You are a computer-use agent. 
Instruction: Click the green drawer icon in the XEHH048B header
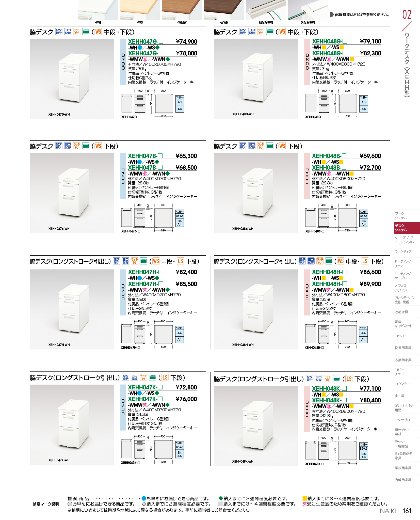click(x=270, y=146)
